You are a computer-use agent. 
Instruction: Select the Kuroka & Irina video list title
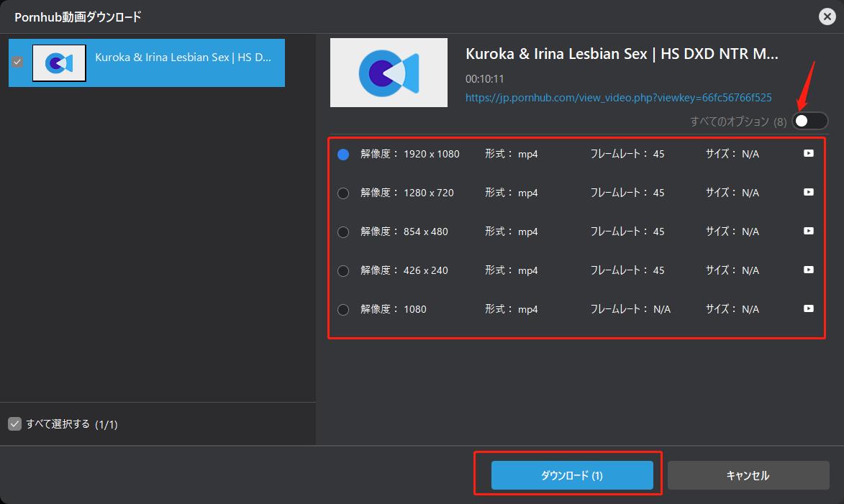click(183, 57)
